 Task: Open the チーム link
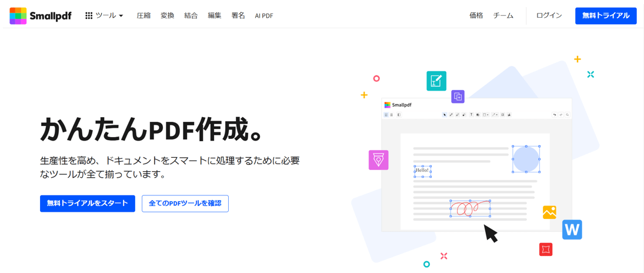pos(503,16)
